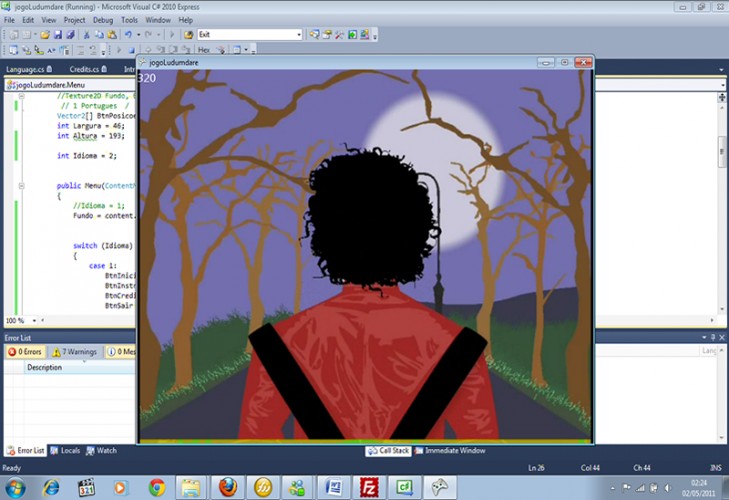Open Google Chrome from the taskbar
The image size is (729, 500).
(x=157, y=487)
